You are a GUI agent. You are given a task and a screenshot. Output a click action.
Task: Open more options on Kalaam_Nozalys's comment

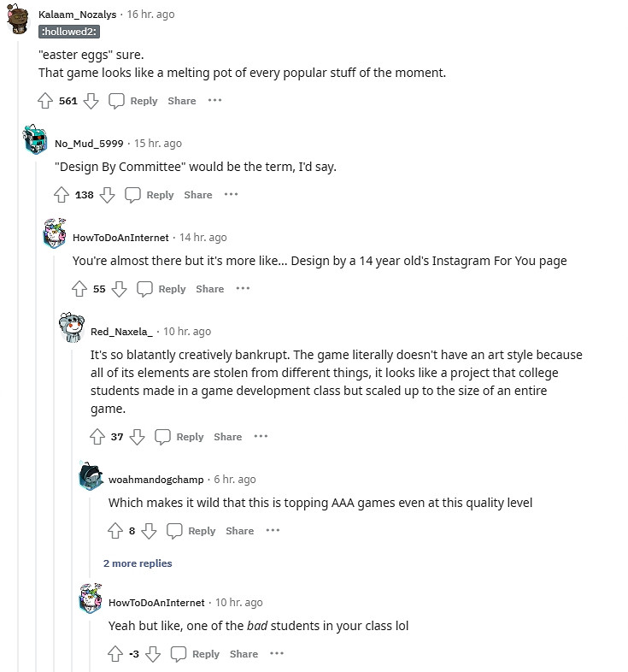point(214,101)
